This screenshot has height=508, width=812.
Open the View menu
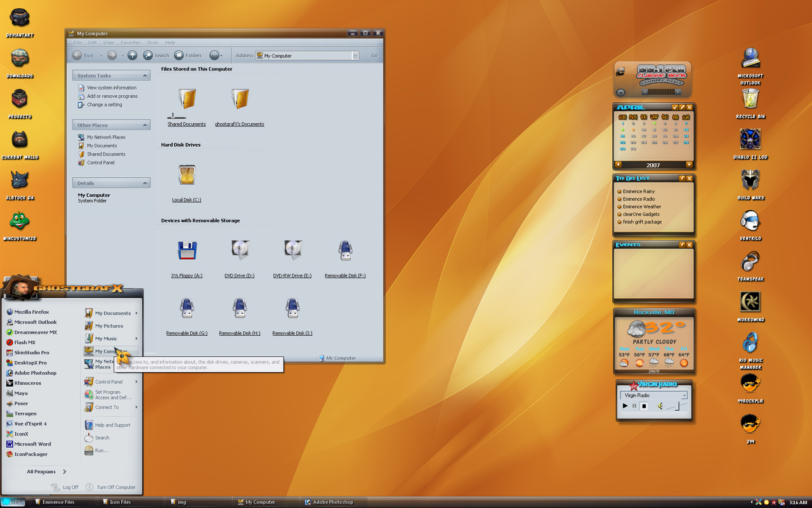109,43
